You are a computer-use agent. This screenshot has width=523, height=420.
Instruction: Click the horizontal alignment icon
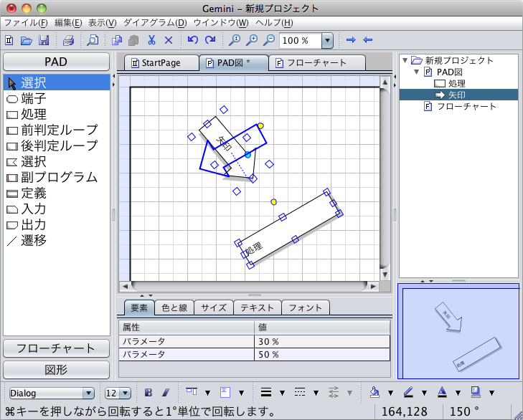pos(192,391)
